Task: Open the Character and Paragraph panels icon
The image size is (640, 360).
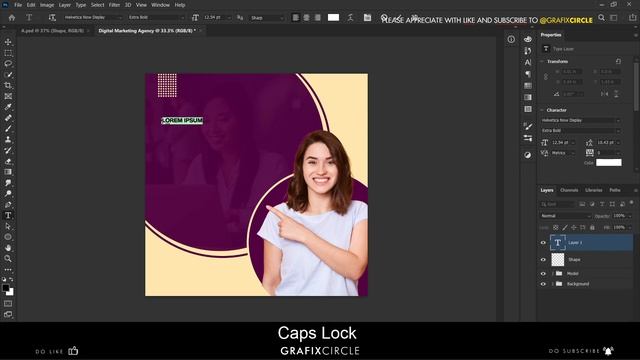Action: (x=367, y=18)
